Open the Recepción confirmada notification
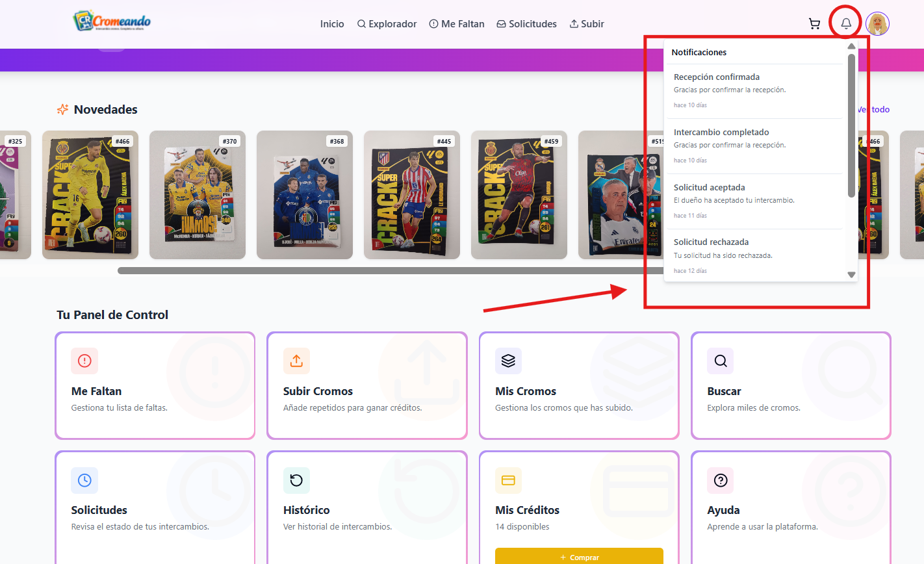The width and height of the screenshot is (924, 564). [754, 90]
